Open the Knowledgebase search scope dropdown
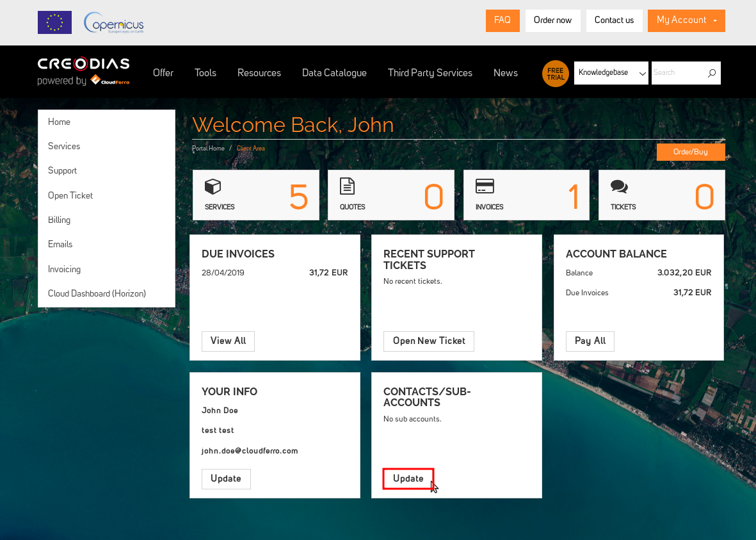This screenshot has width=756, height=540. click(x=611, y=73)
